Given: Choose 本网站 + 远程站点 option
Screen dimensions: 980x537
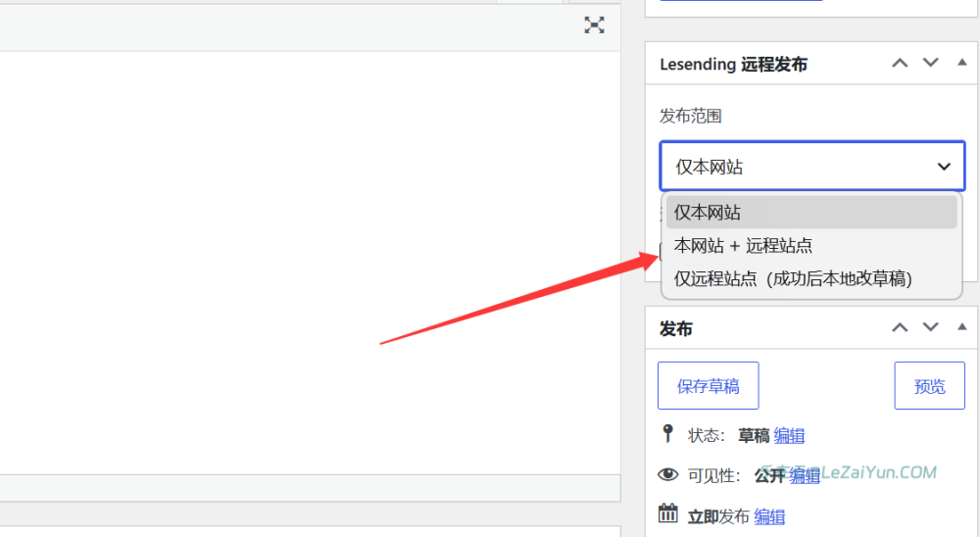Looking at the screenshot, I should pyautogui.click(x=811, y=245).
